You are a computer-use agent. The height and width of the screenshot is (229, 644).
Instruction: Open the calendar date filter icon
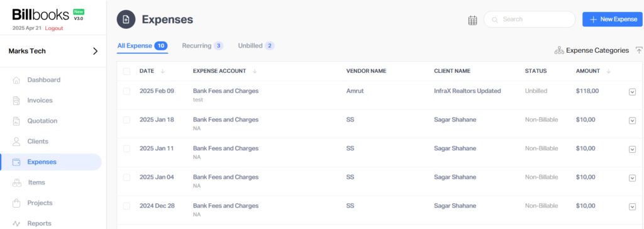pos(473,20)
